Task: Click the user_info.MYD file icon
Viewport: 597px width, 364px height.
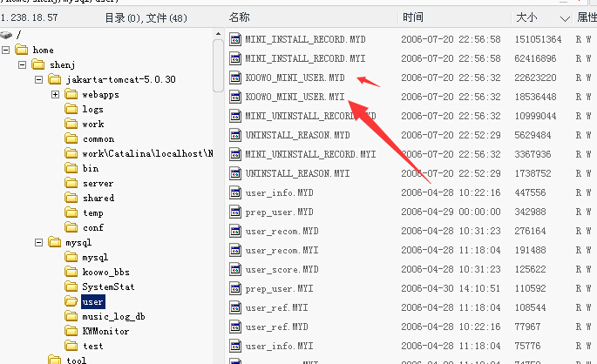Action: tap(235, 192)
